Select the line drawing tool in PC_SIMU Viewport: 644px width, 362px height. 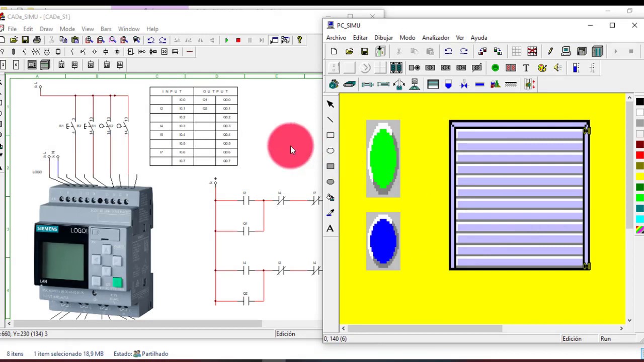tap(330, 120)
